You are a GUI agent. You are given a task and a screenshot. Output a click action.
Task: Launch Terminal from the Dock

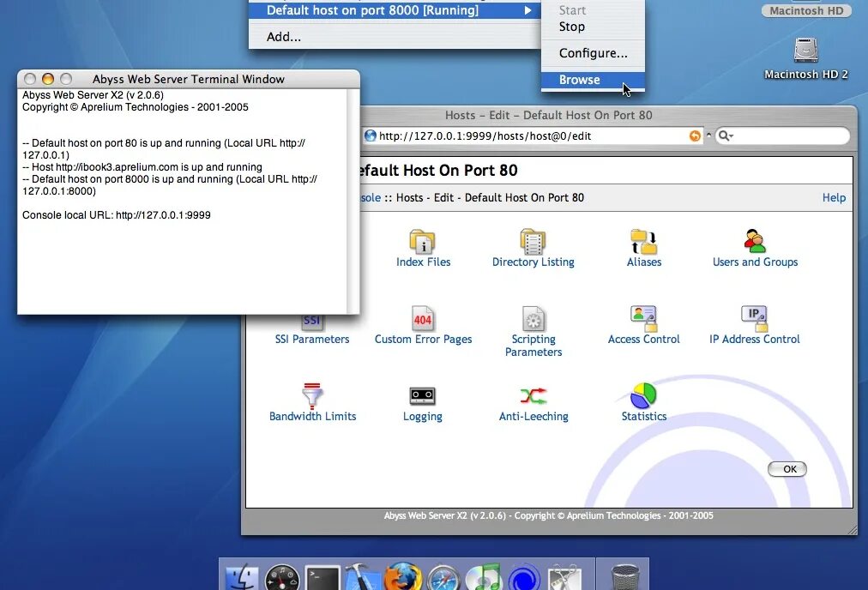pyautogui.click(x=322, y=579)
